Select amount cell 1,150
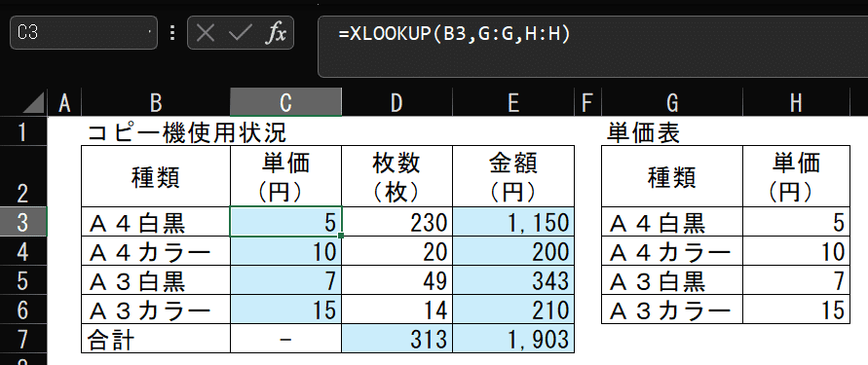Screen dimensions: 868x365 [513, 222]
